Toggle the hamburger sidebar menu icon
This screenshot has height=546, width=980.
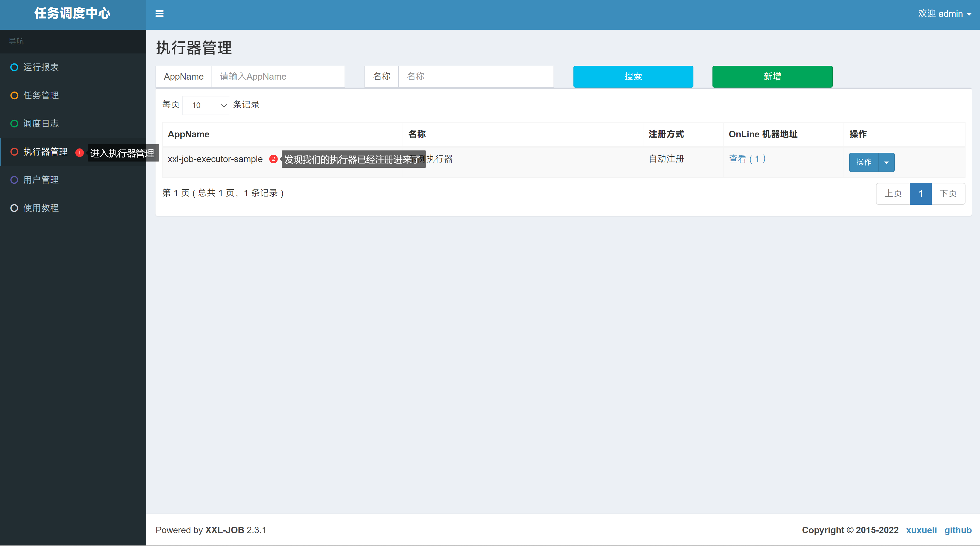point(159,14)
